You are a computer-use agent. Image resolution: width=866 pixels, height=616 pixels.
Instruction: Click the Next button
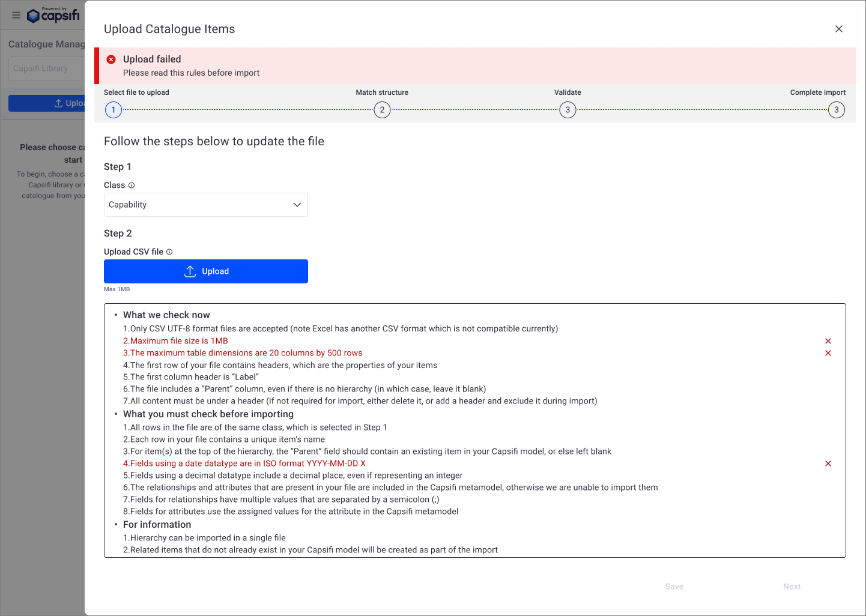click(x=792, y=587)
